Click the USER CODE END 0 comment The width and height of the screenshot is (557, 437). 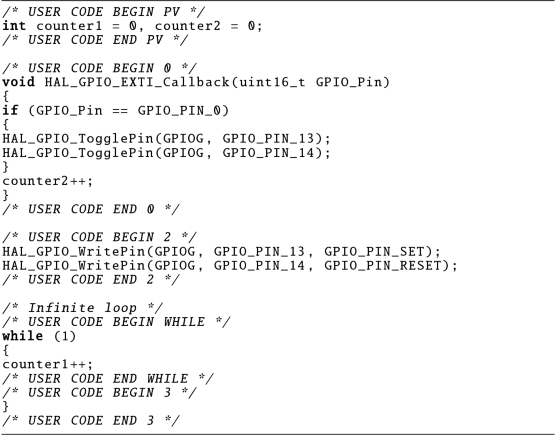pos(91,209)
